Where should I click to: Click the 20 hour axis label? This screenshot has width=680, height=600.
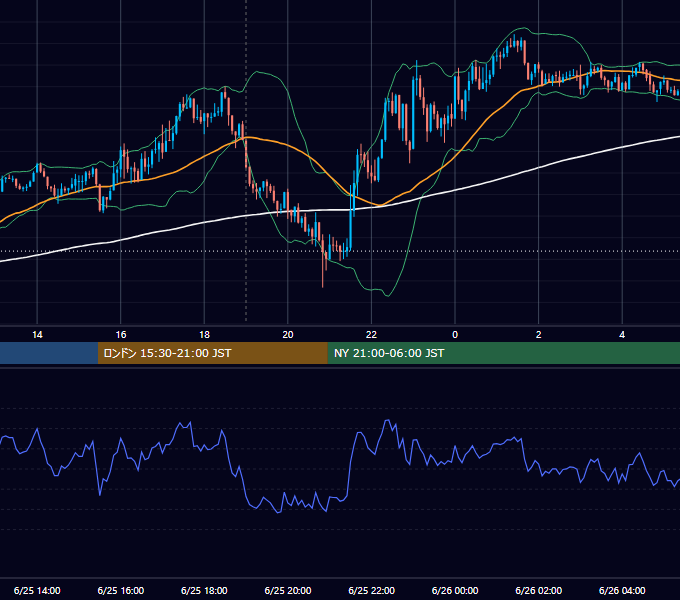click(x=288, y=335)
